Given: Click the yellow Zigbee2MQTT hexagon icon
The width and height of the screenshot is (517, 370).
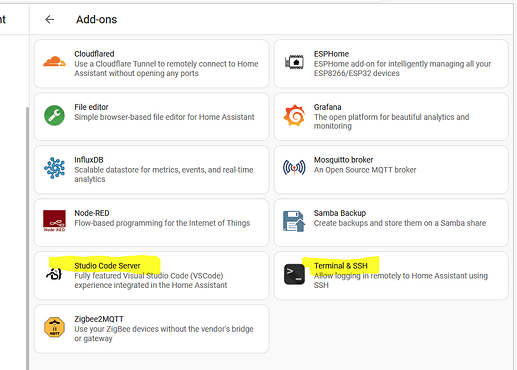Looking at the screenshot, I should pos(54,327).
